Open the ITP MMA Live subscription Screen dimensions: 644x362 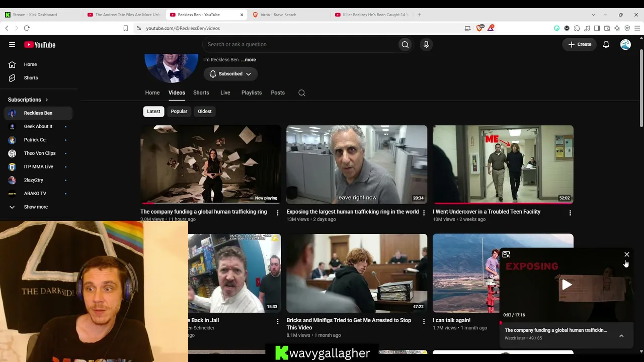[x=38, y=166]
